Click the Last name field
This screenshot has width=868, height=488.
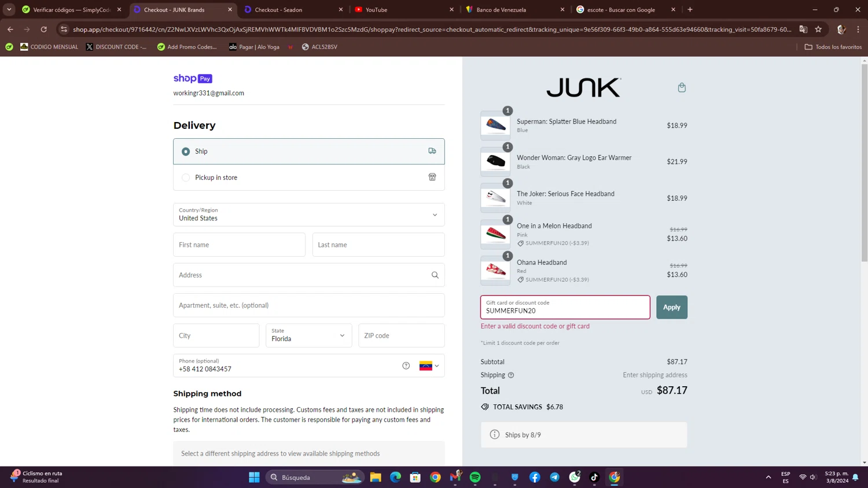click(x=378, y=245)
